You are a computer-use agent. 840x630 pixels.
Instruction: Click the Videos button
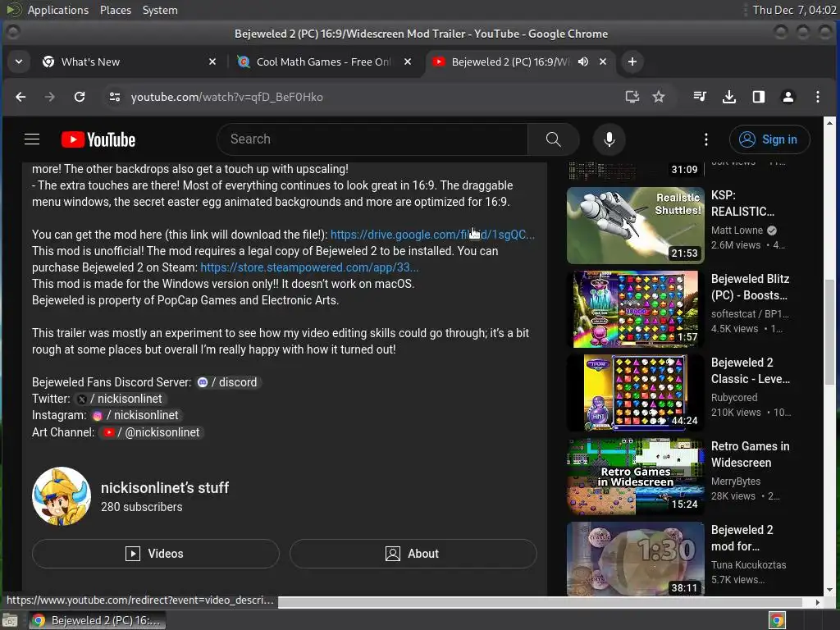point(155,554)
